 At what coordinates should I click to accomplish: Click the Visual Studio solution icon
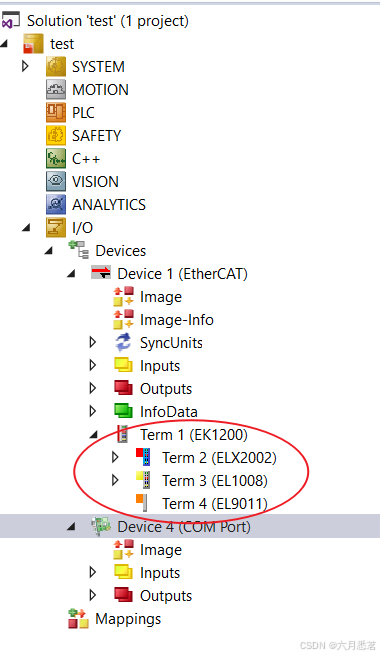point(10,21)
